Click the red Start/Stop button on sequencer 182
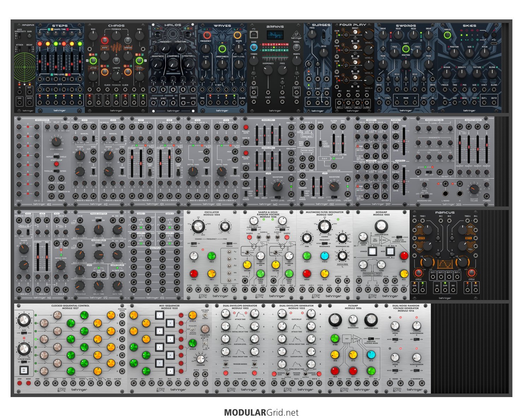This screenshot has height=420, width=523. (56, 164)
